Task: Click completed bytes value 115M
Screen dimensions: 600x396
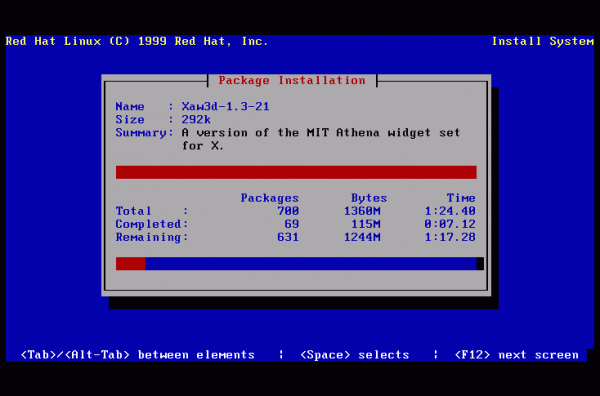Action: click(366, 224)
